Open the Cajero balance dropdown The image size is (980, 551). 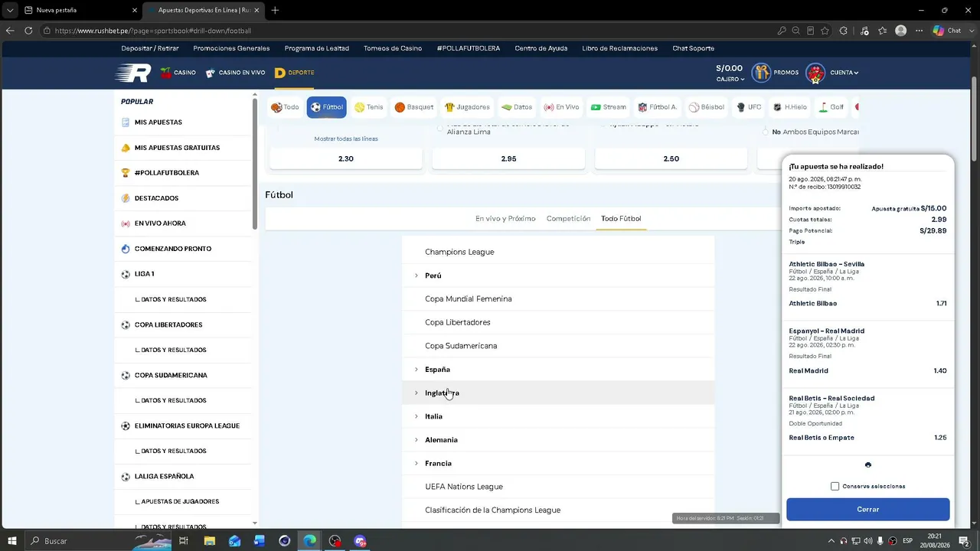pyautogui.click(x=730, y=80)
